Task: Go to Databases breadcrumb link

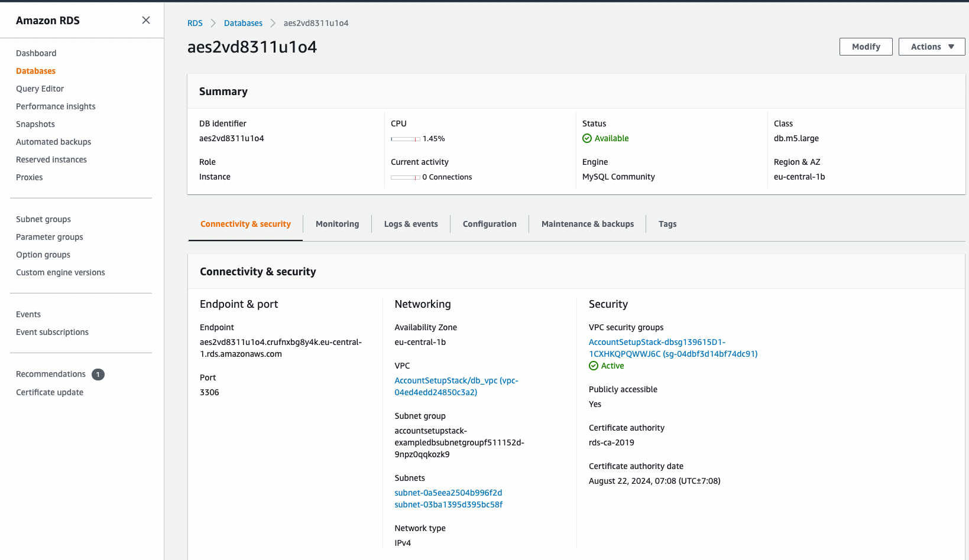Action: click(x=243, y=23)
